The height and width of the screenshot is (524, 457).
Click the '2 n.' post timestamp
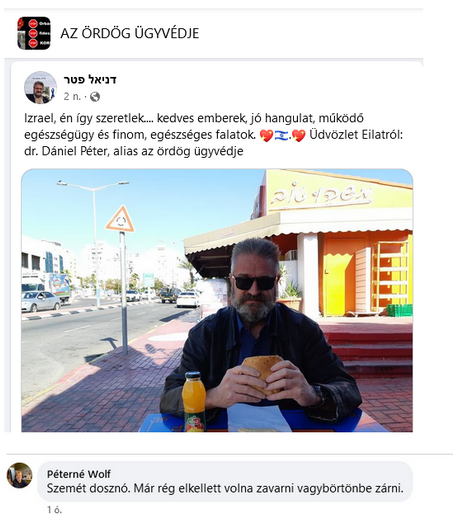[72, 97]
